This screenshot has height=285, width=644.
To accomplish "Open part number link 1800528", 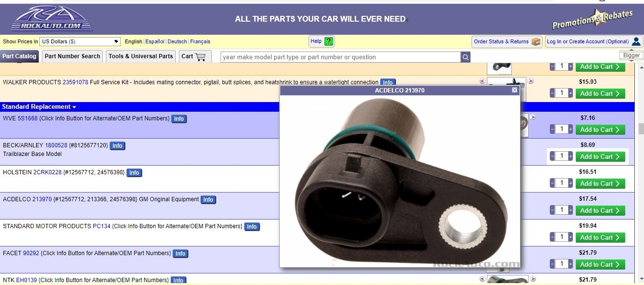I will pos(56,145).
